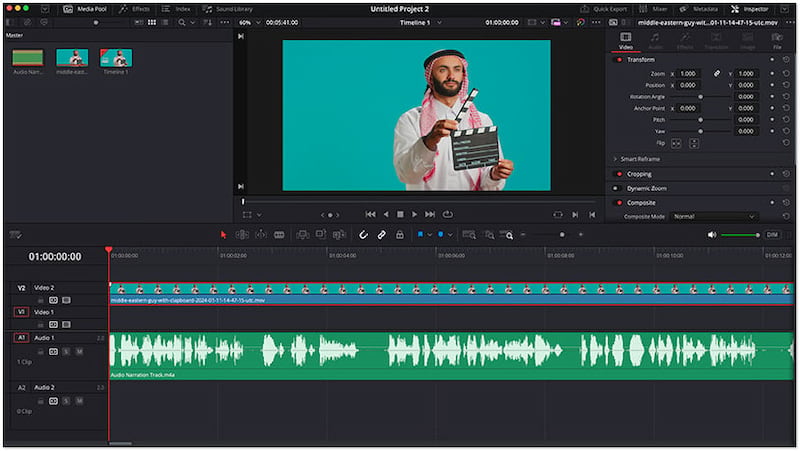Image resolution: width=800 pixels, height=451 pixels.
Task: Click the speaker volume icon
Action: tap(712, 234)
